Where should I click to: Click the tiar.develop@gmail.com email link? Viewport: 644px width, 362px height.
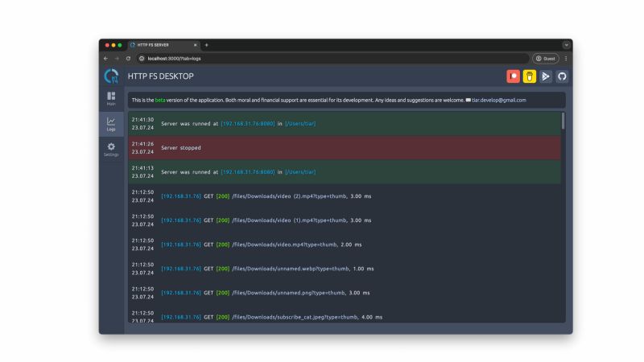point(498,100)
